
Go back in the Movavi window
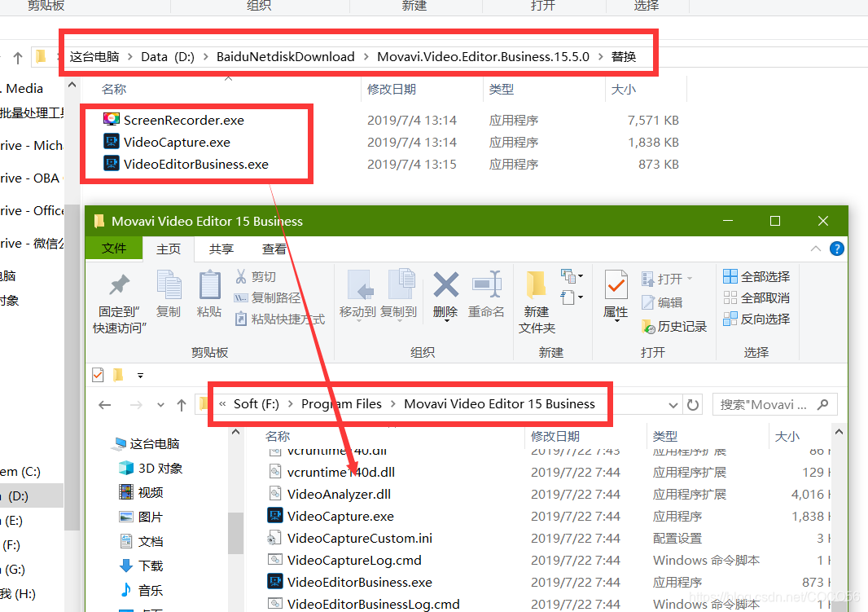coord(104,405)
